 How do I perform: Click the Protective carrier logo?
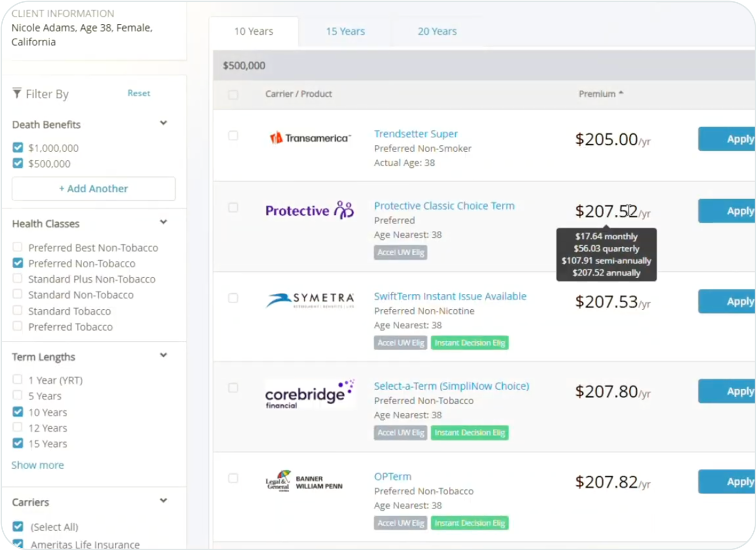pyautogui.click(x=309, y=210)
